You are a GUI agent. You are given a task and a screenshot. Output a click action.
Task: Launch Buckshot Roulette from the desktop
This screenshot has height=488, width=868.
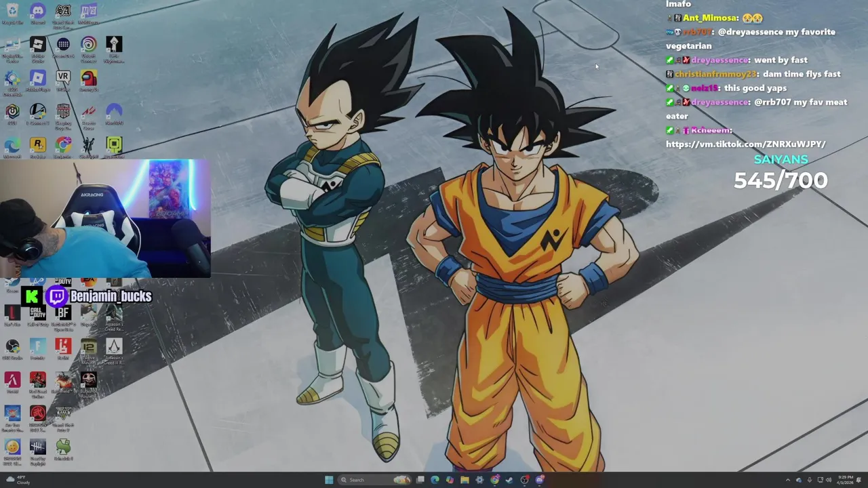pyautogui.click(x=88, y=385)
